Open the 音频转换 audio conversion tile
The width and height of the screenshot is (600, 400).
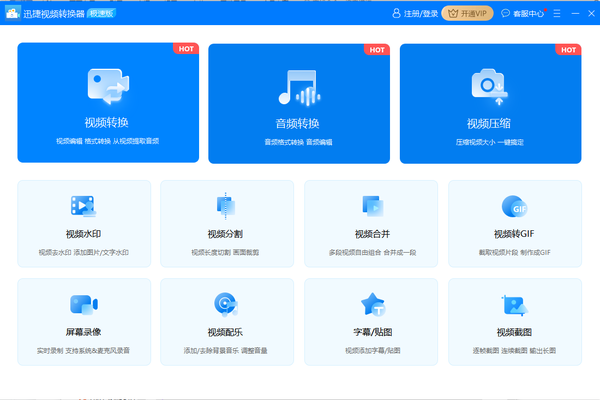[299, 103]
